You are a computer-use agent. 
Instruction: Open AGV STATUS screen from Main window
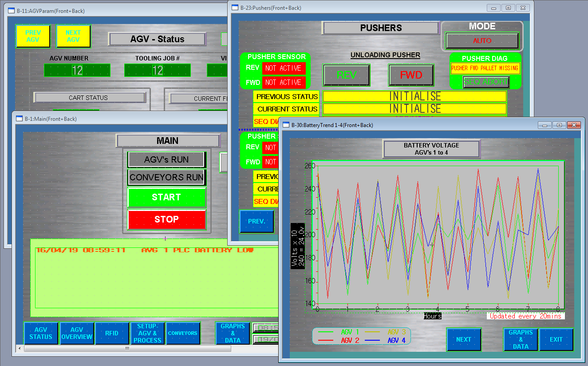pos(41,333)
